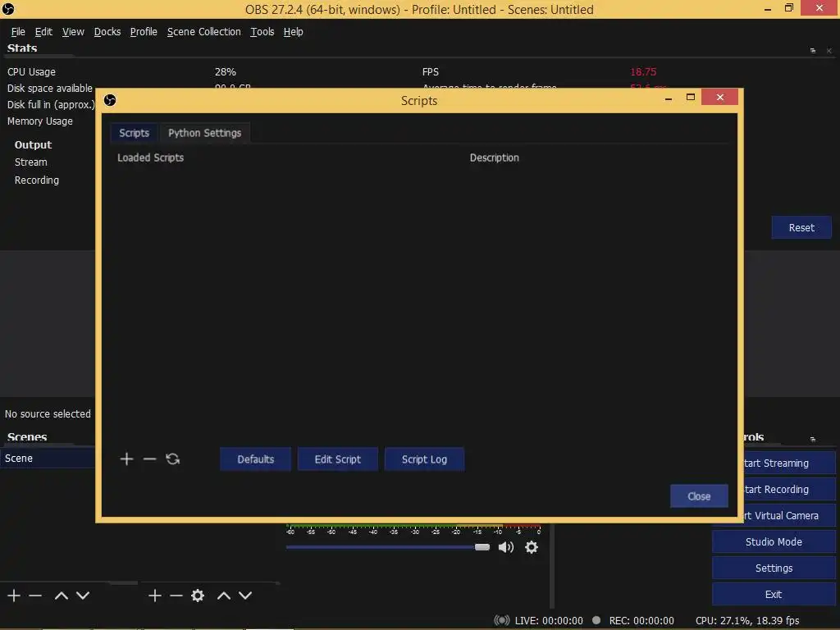Float the Controls dock via its icon
The height and width of the screenshot is (630, 840).
(x=813, y=439)
